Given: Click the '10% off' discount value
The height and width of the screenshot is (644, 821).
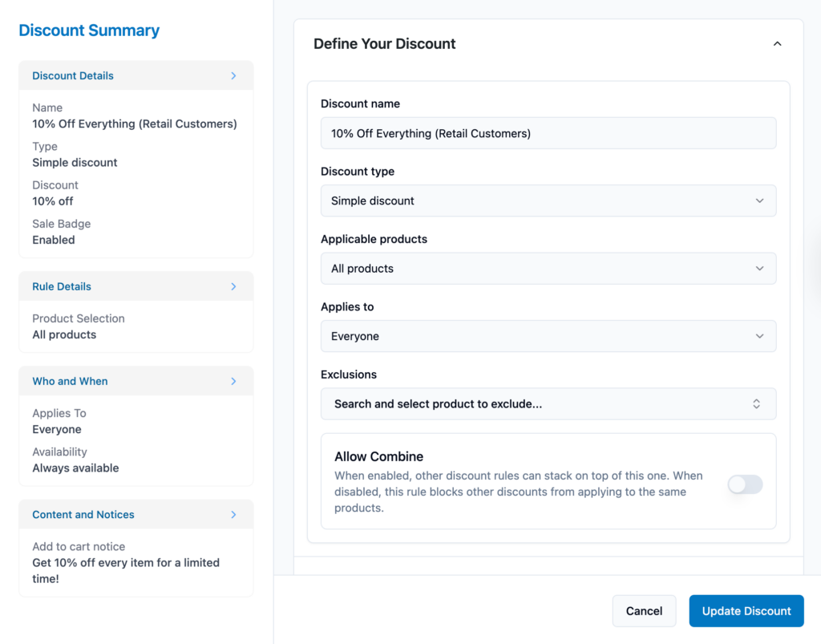Looking at the screenshot, I should click(x=53, y=201).
